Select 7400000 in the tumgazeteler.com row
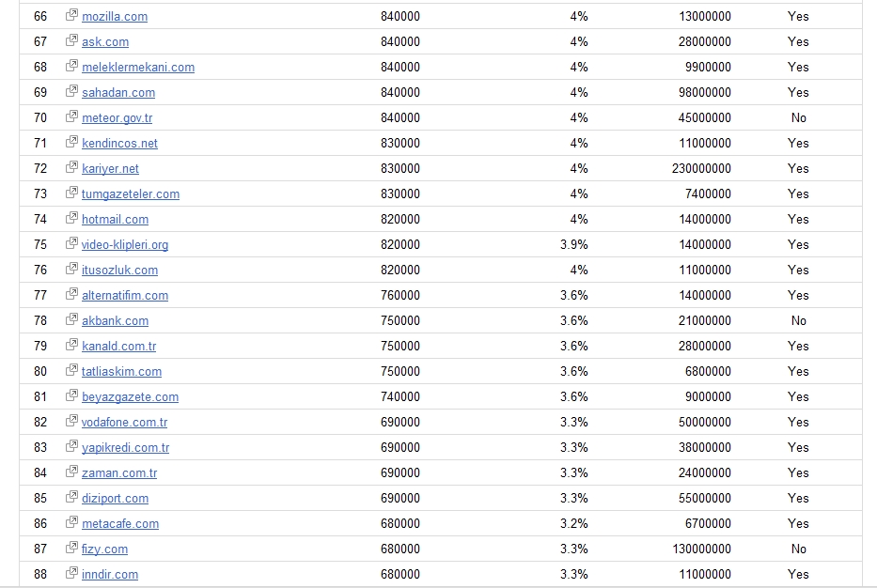The height and width of the screenshot is (588, 877). tap(708, 193)
